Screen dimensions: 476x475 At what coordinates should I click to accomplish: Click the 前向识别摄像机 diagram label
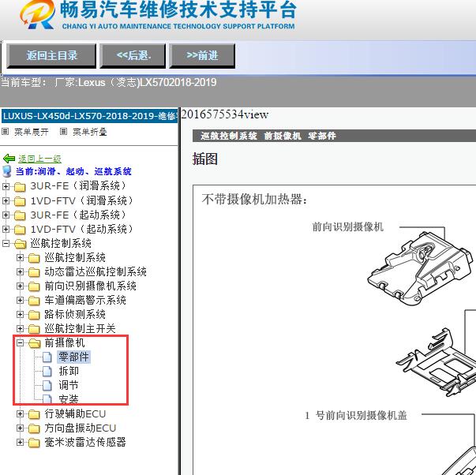(348, 226)
